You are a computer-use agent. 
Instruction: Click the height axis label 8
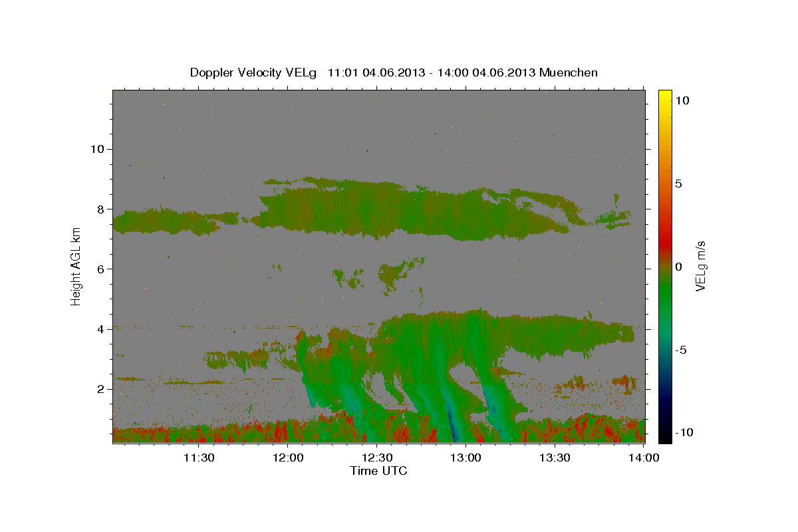click(x=101, y=209)
